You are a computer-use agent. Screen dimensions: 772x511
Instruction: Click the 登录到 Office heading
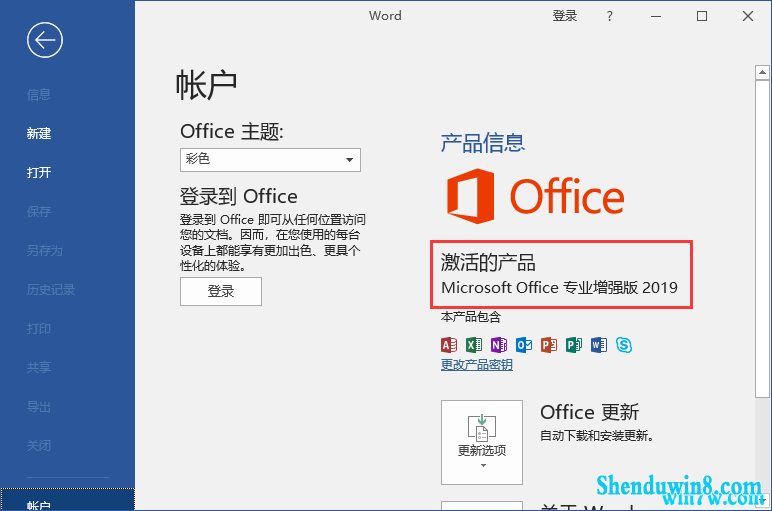238,196
